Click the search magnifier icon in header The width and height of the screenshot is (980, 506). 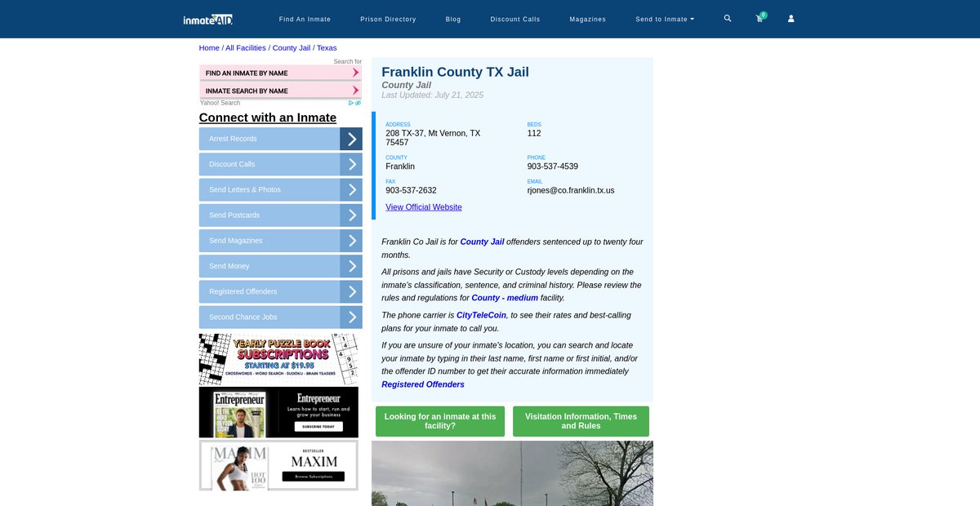pyautogui.click(x=728, y=19)
